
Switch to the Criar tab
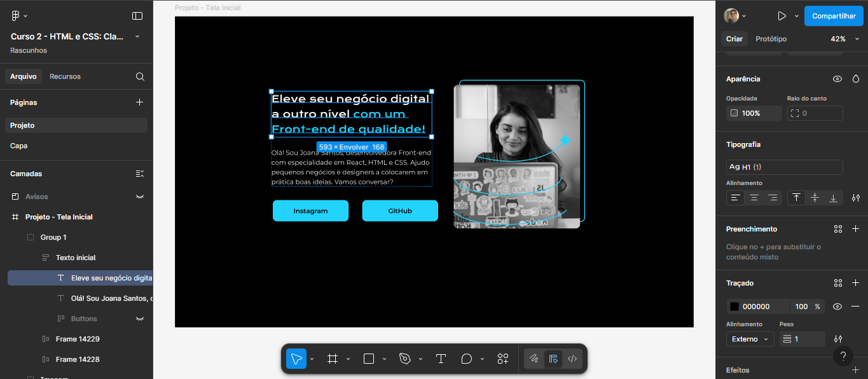[x=734, y=39]
